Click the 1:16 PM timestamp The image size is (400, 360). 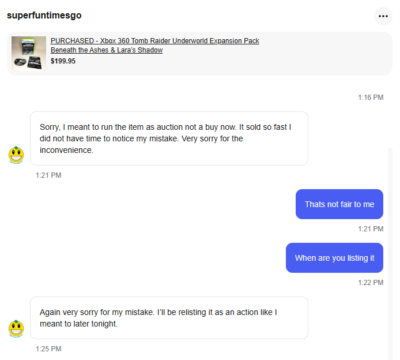coord(371,97)
